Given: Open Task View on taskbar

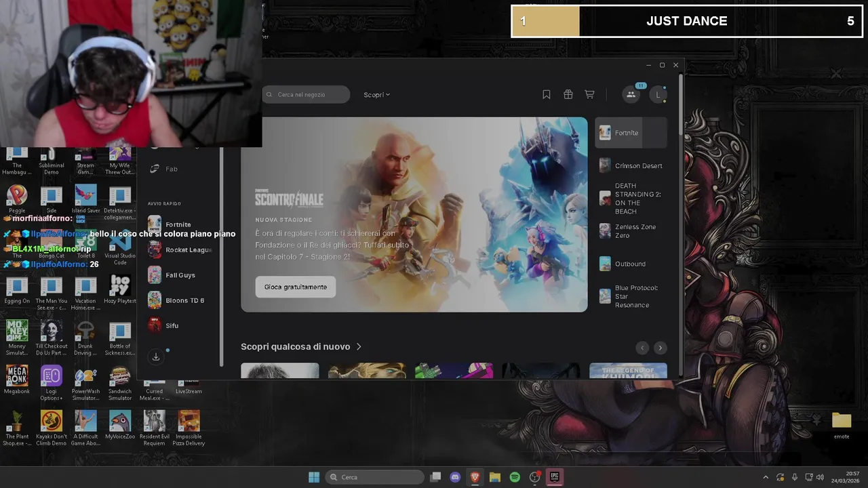Looking at the screenshot, I should [x=436, y=477].
